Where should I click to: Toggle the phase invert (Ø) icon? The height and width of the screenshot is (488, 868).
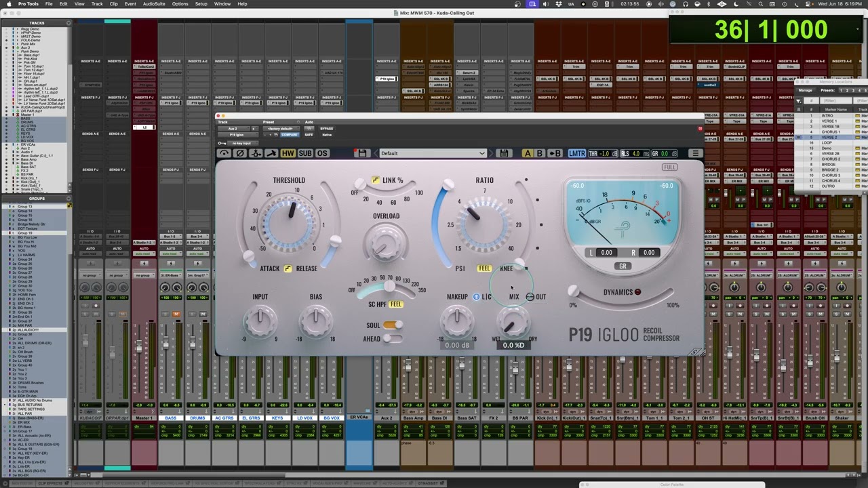click(x=239, y=153)
